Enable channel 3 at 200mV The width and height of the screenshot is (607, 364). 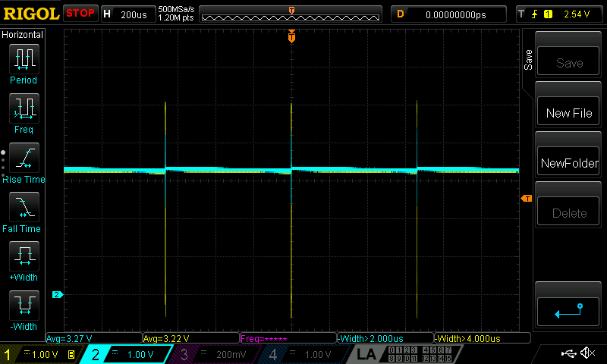point(215,354)
